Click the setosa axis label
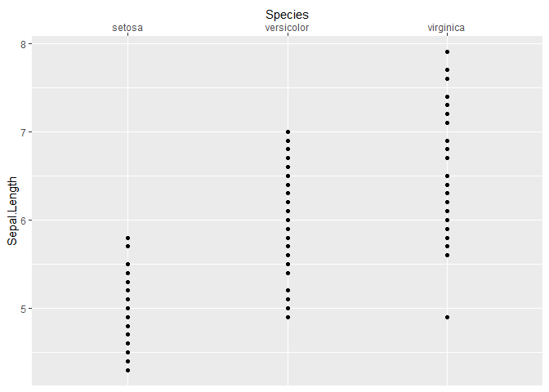Viewport: 549px width, 392px height. (x=127, y=28)
